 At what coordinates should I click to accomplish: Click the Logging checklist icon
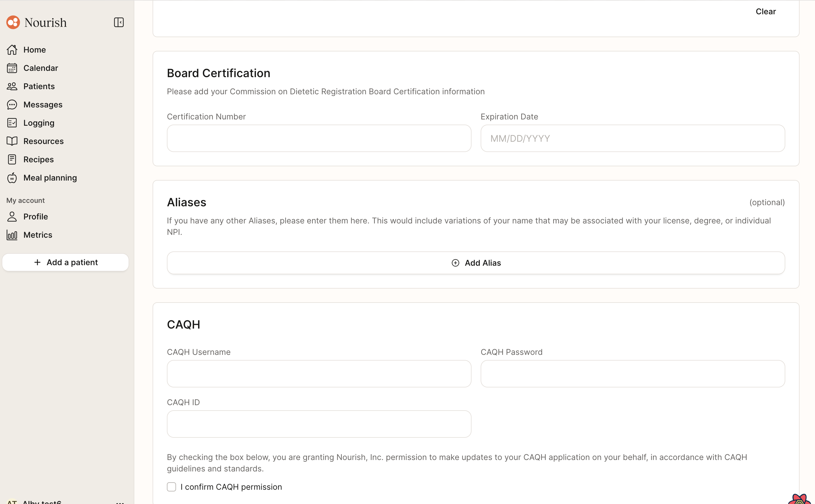tap(12, 123)
